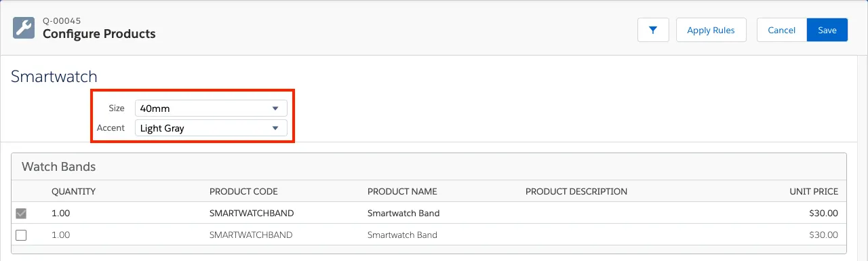Click the UNIT PRICE column header
The image size is (868, 261).
tap(814, 191)
